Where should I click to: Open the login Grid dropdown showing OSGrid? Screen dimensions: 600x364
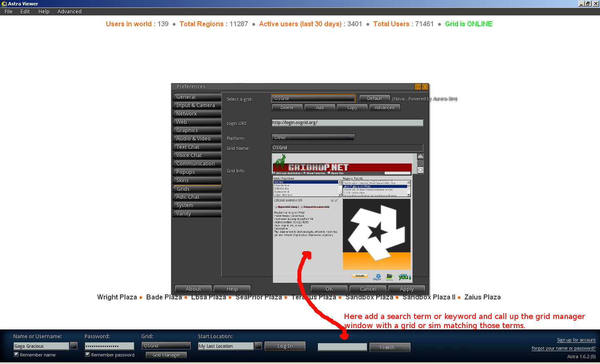(x=166, y=346)
